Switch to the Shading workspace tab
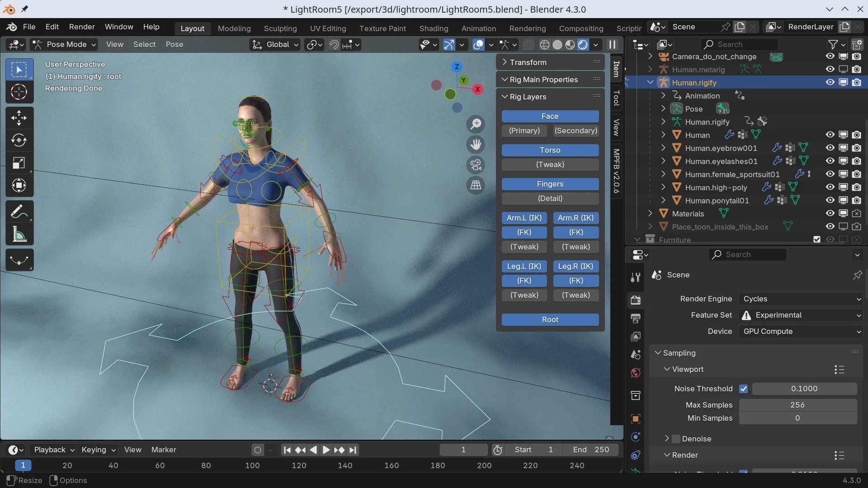The width and height of the screenshot is (868, 488). click(434, 28)
